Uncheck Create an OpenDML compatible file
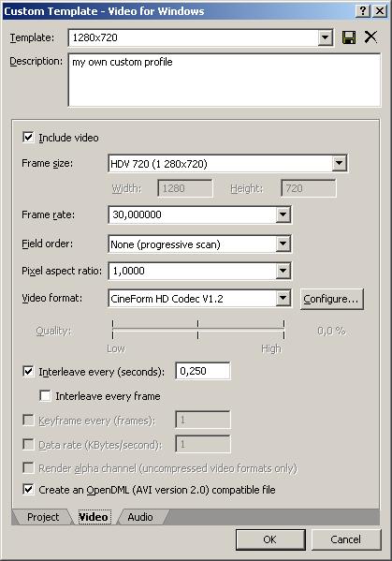 click(28, 489)
